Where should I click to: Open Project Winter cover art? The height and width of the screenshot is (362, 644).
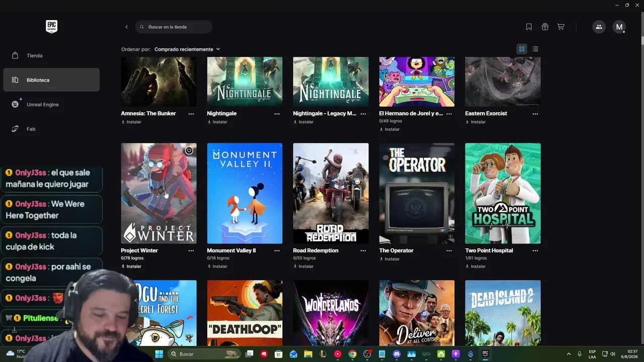click(158, 194)
